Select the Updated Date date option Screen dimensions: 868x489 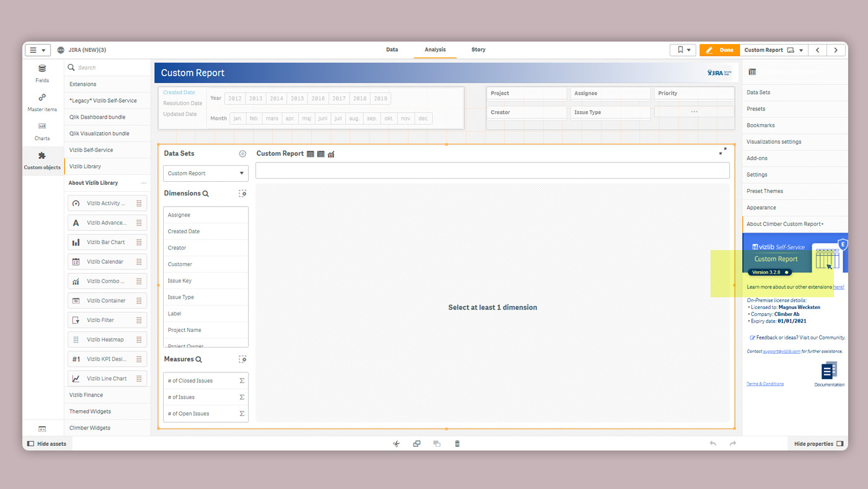click(x=180, y=114)
